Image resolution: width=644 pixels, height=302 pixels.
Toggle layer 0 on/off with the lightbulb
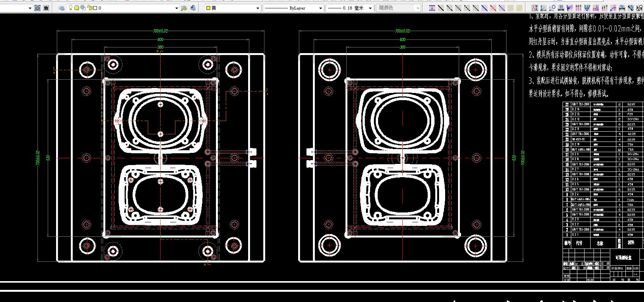70,8
